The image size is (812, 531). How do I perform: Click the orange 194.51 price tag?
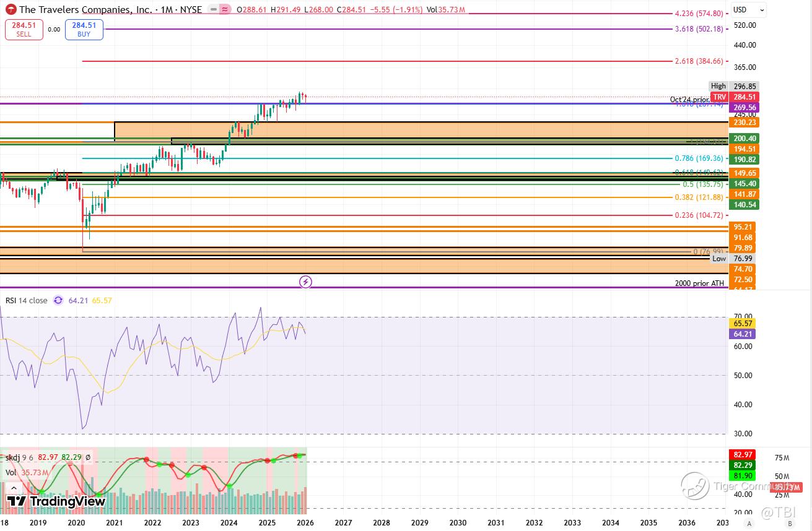pos(743,149)
